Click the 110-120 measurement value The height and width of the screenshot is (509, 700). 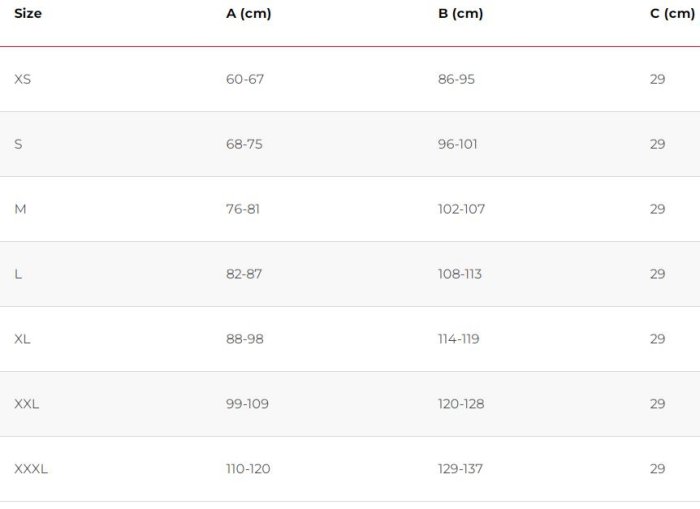[248, 469]
